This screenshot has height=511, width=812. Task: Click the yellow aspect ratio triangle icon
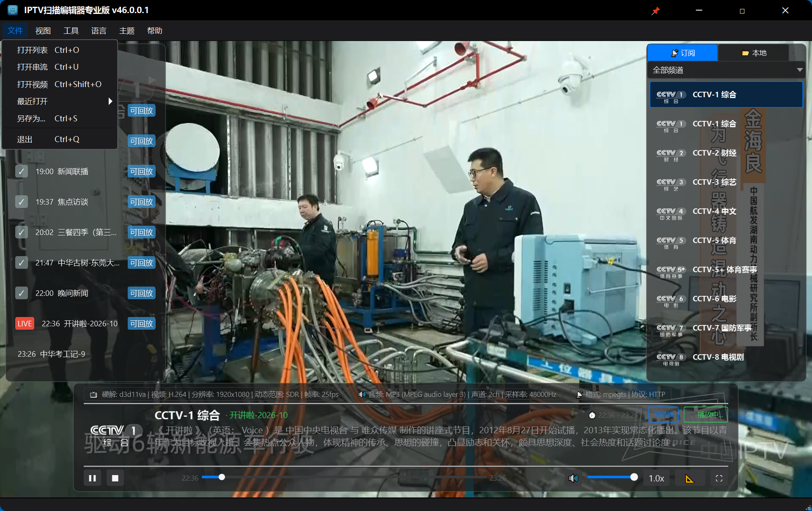click(x=689, y=478)
